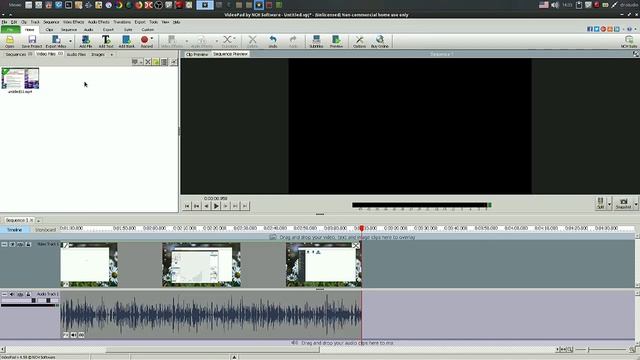The image size is (640, 360).
Task: Select the Images bin tab
Action: click(98, 54)
